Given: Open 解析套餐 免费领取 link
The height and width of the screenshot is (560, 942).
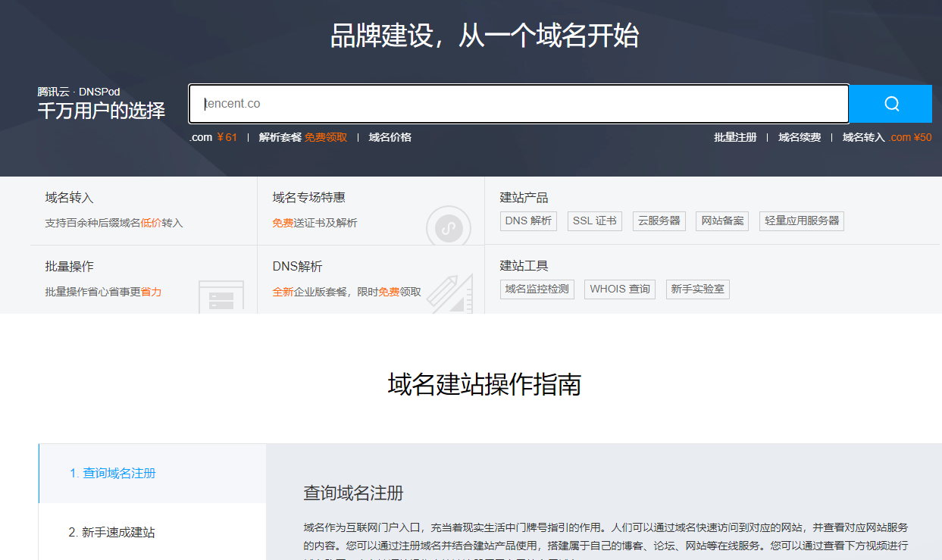Looking at the screenshot, I should [303, 137].
